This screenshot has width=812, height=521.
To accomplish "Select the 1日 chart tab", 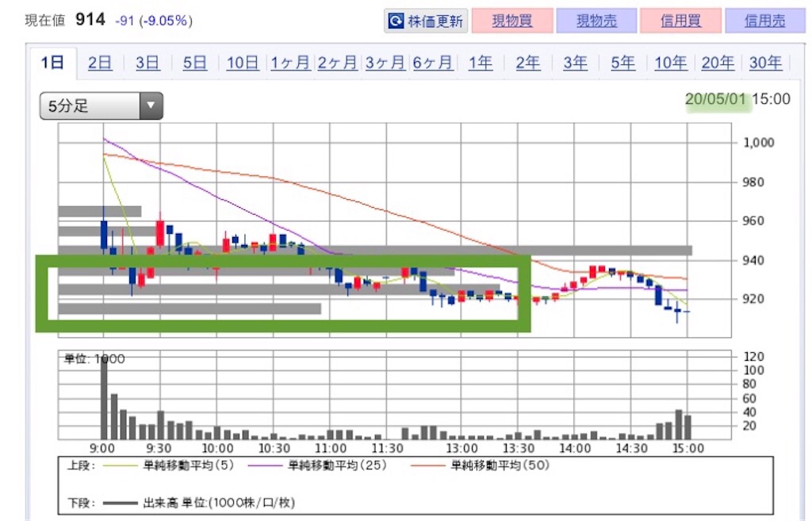I will click(52, 63).
